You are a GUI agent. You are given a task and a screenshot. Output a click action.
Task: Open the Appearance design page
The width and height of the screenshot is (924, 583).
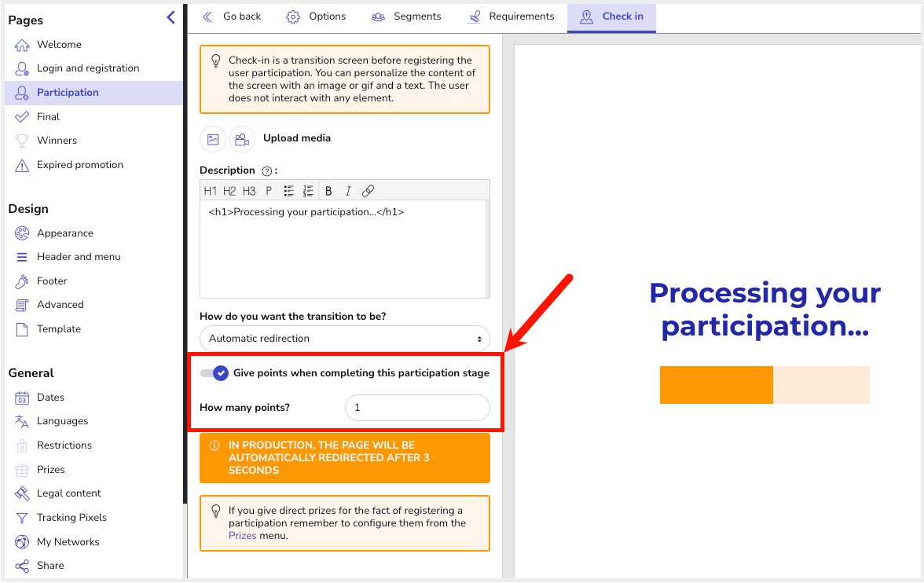coord(64,233)
